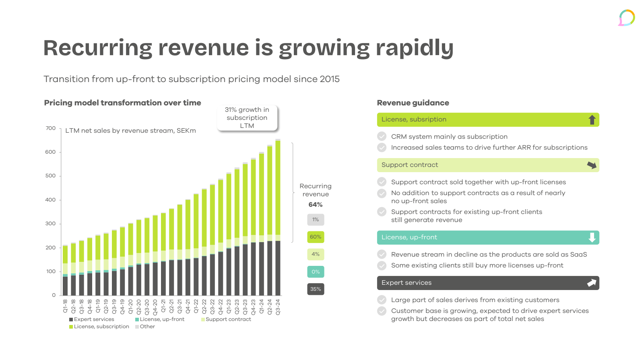Click the Large part of sales derives text

click(475, 300)
